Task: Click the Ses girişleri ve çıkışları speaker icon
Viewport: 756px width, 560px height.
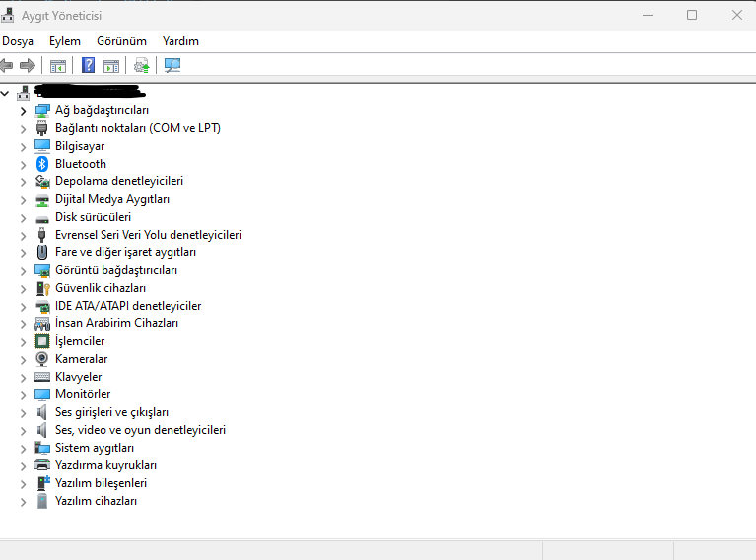Action: [x=42, y=412]
